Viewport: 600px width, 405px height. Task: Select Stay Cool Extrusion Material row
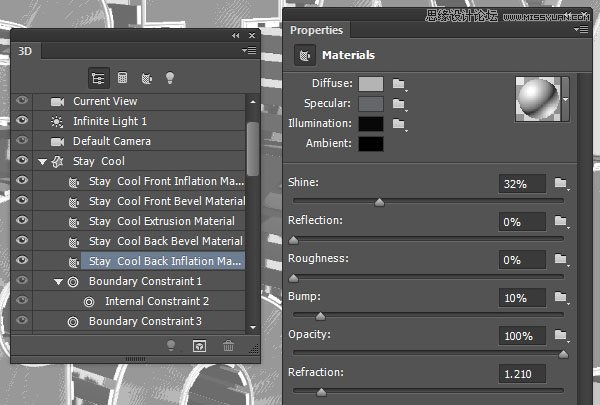(x=139, y=221)
